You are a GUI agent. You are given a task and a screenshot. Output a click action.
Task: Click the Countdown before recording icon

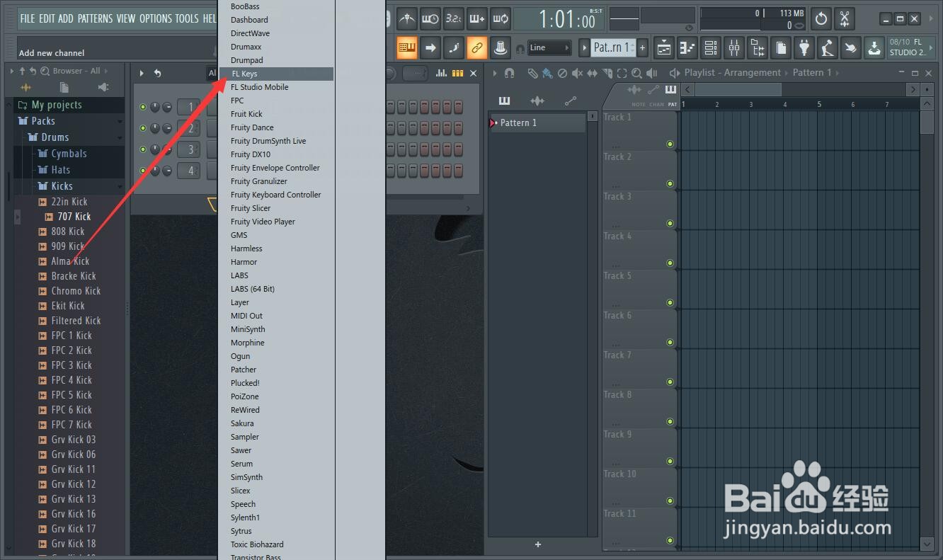click(x=455, y=18)
